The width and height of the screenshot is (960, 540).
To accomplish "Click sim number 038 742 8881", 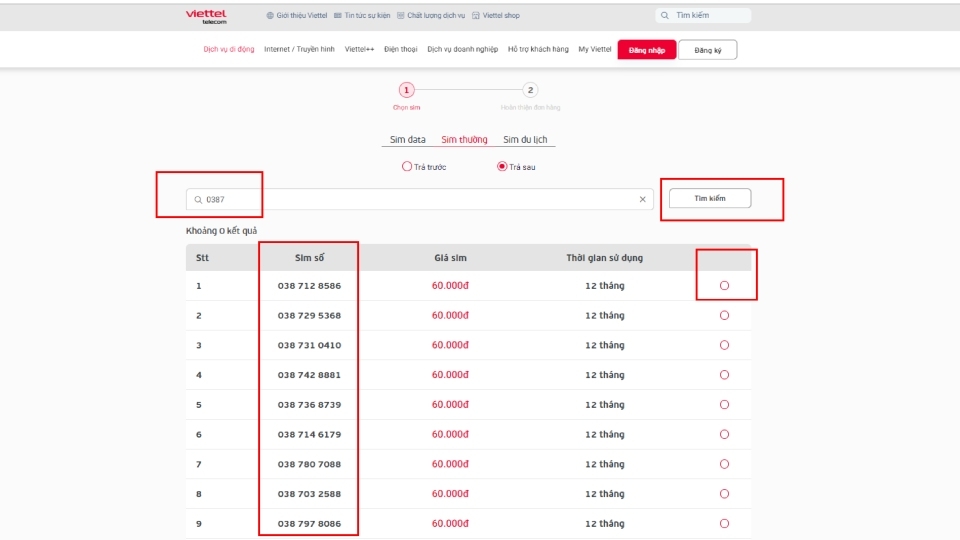I will [309, 375].
